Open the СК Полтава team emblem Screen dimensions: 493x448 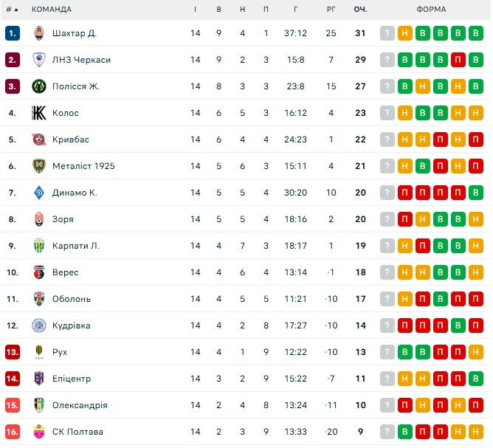coord(39,432)
